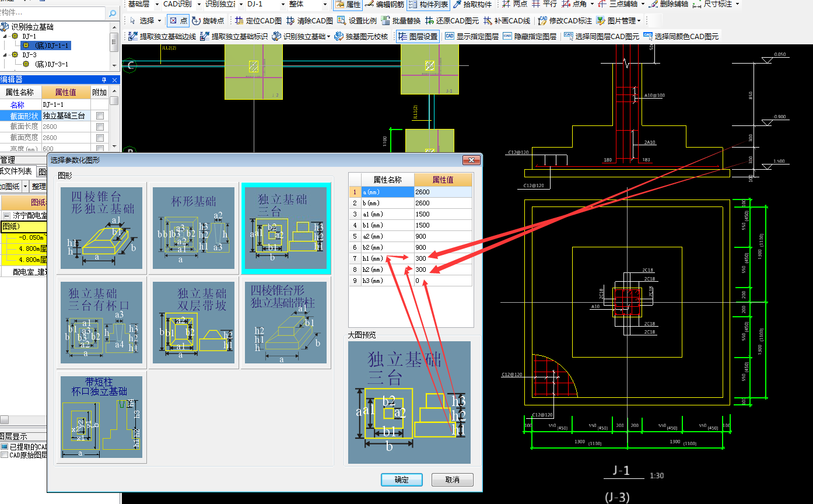Image resolution: width=813 pixels, height=504 pixels.
Task: Click the 删除辅轴 delete auxiliary axis tool
Action: point(668,5)
